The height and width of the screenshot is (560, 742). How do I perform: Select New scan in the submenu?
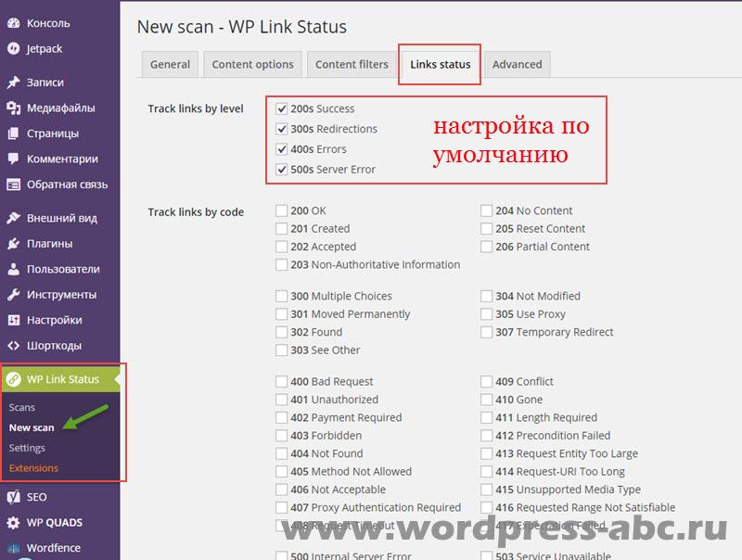point(32,427)
